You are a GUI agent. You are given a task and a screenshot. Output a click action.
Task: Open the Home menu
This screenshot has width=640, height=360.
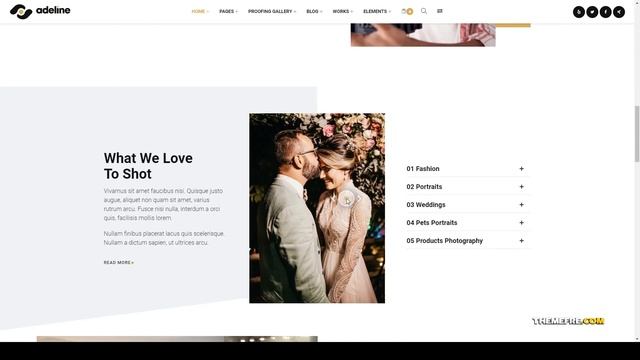coord(200,11)
